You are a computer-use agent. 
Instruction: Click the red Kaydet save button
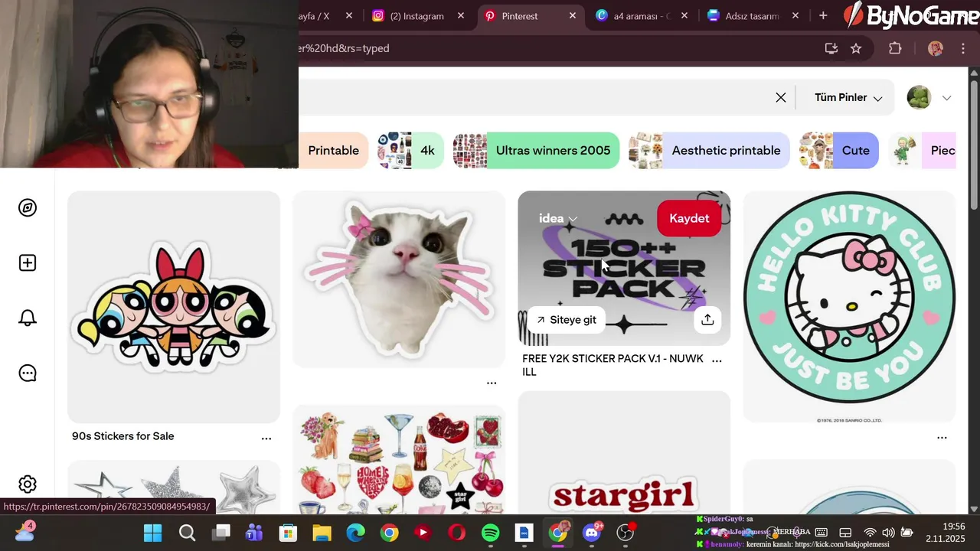[x=689, y=218]
